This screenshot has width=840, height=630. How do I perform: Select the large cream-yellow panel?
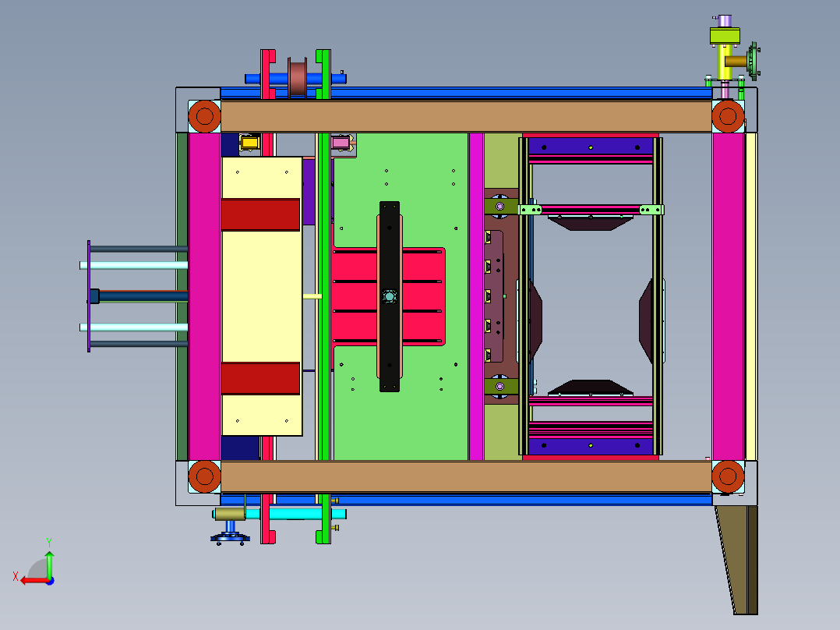point(262,296)
